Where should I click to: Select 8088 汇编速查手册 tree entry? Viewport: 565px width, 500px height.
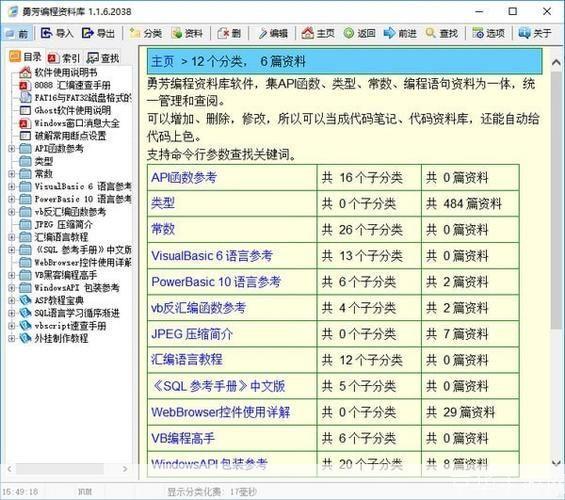(72, 85)
